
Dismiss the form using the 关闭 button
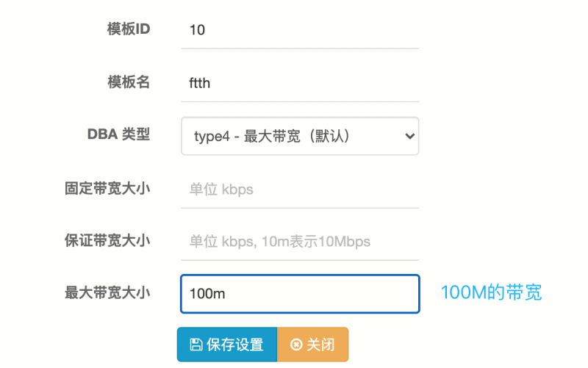(313, 344)
